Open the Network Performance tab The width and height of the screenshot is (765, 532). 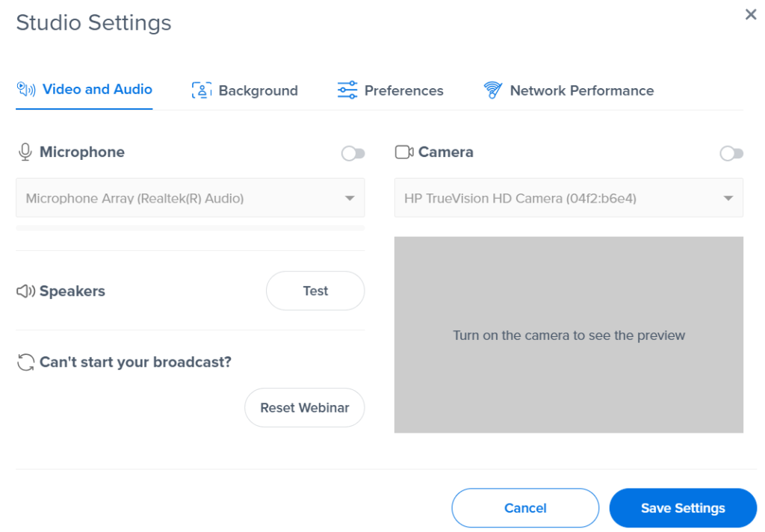pos(569,90)
